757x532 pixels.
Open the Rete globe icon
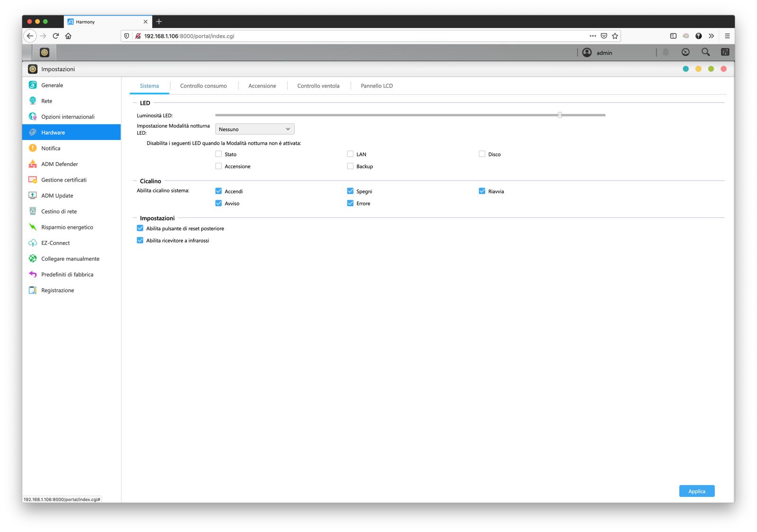33,101
